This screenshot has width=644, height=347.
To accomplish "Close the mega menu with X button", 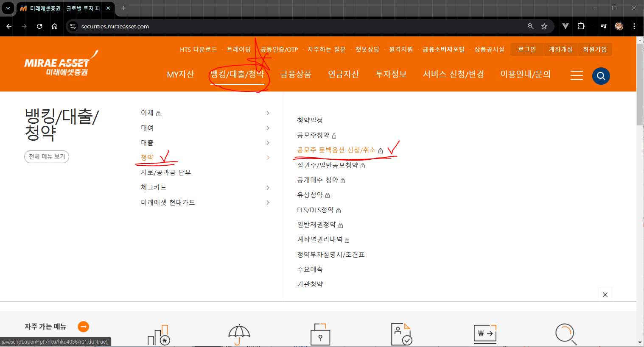I will click(605, 295).
